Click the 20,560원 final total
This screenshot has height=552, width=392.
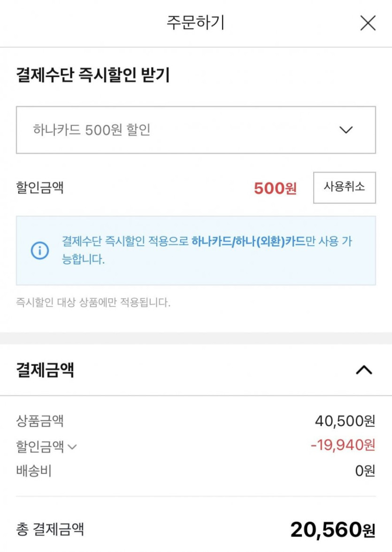[x=333, y=529]
